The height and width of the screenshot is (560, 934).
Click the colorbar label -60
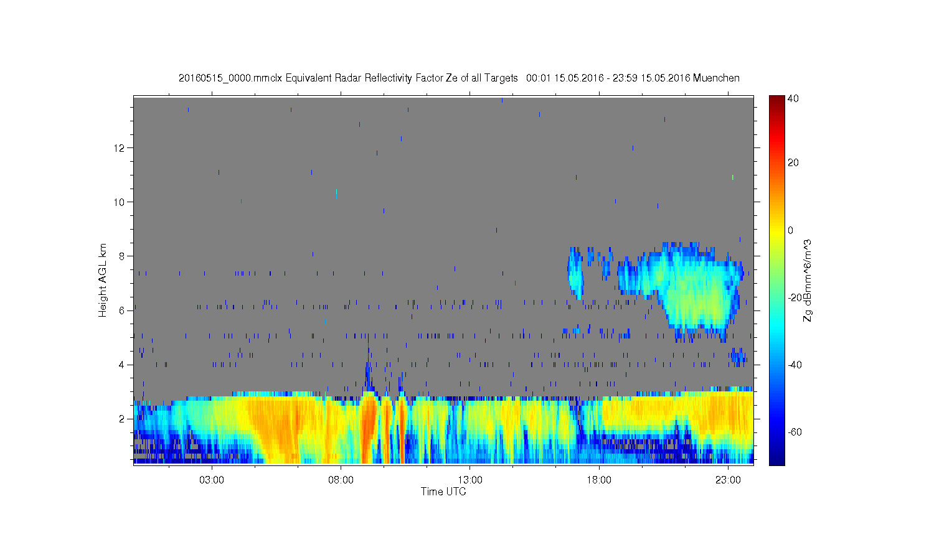[795, 432]
